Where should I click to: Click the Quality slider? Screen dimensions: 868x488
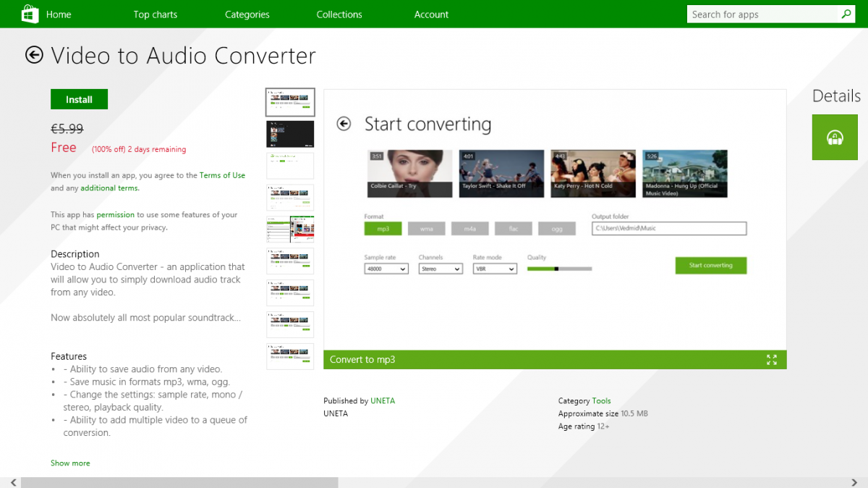559,269
